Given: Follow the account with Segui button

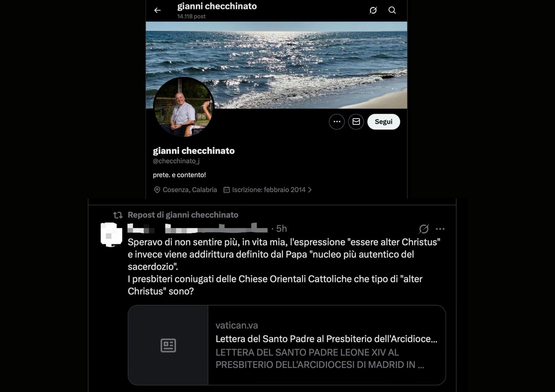Looking at the screenshot, I should click(384, 122).
